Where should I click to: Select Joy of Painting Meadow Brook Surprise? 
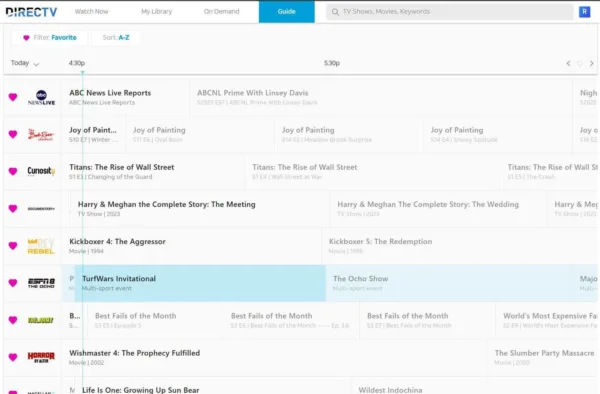coord(349,134)
